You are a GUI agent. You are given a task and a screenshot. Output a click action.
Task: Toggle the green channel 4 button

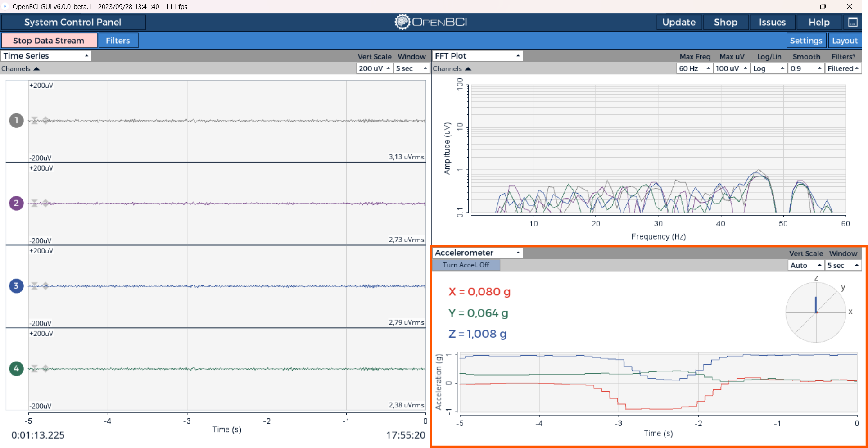[17, 368]
